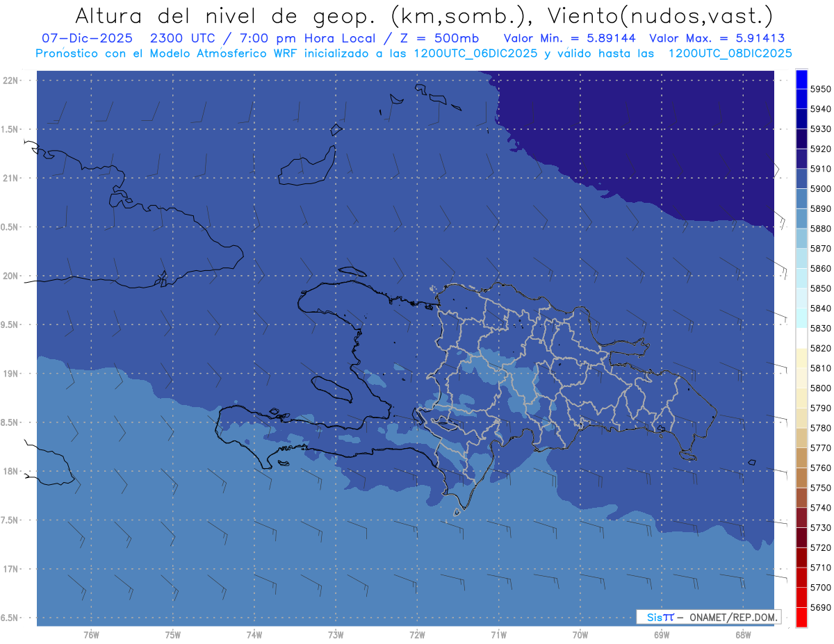This screenshot has width=834, height=644.
Task: Click the '76W' longitude label
Action: click(91, 635)
